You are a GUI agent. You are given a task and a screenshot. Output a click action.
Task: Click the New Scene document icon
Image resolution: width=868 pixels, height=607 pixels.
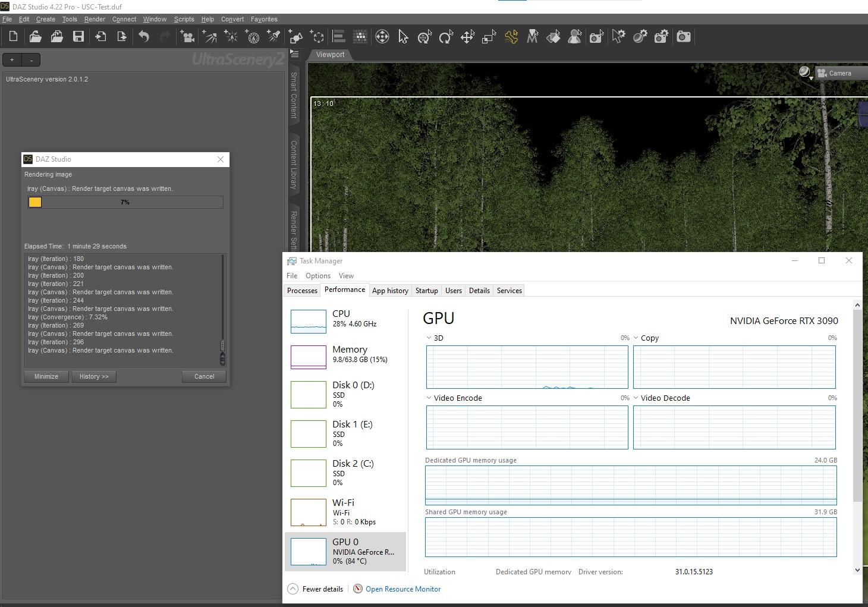13,37
